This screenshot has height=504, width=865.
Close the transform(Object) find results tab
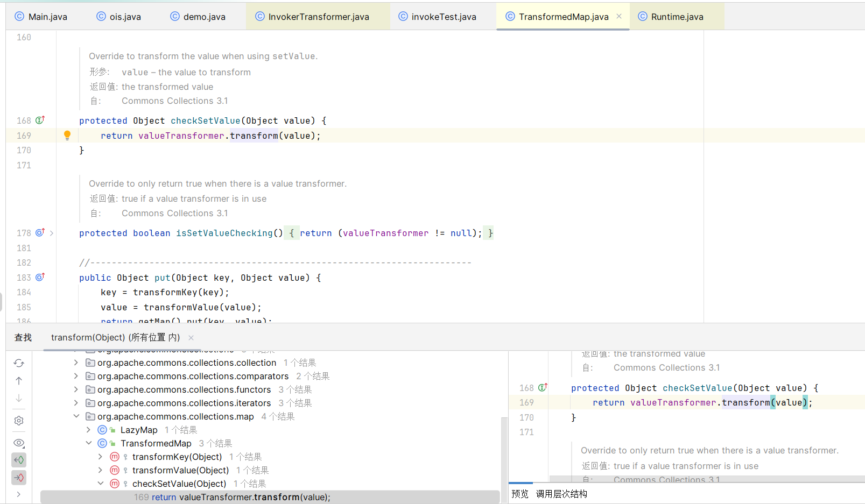pyautogui.click(x=191, y=338)
